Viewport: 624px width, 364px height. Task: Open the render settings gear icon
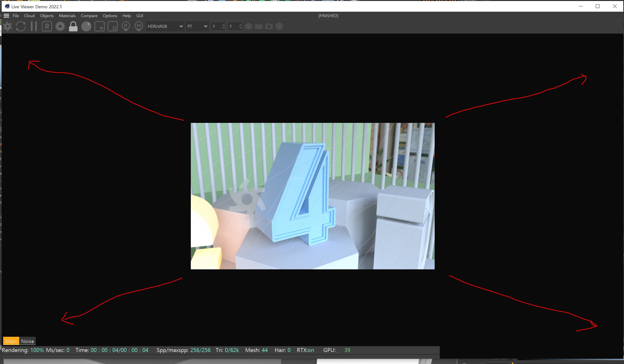pyautogui.click(x=60, y=26)
